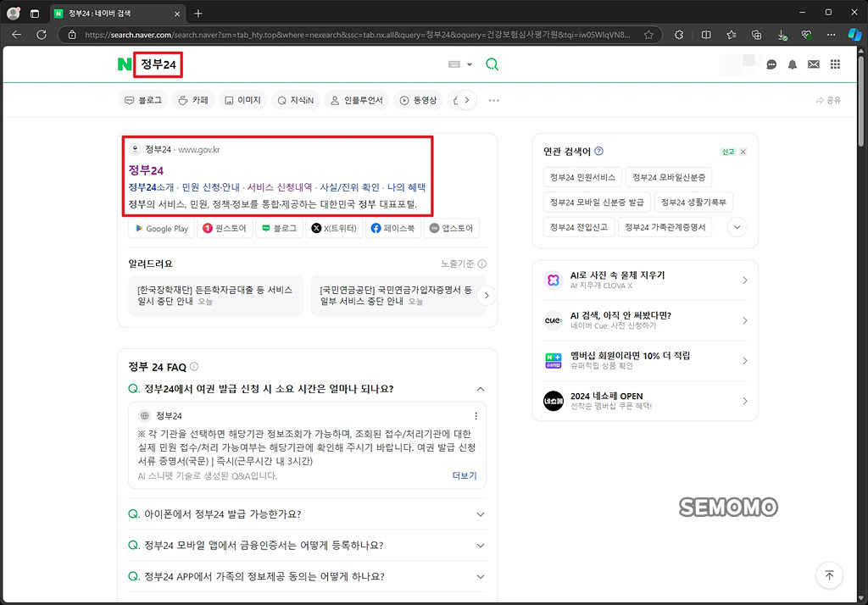The image size is (868, 605).
Task: Open the Naver mail icon
Action: click(x=813, y=64)
